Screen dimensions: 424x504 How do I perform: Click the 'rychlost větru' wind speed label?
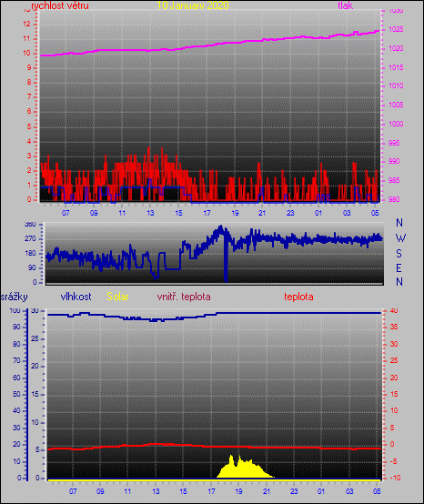point(60,5)
